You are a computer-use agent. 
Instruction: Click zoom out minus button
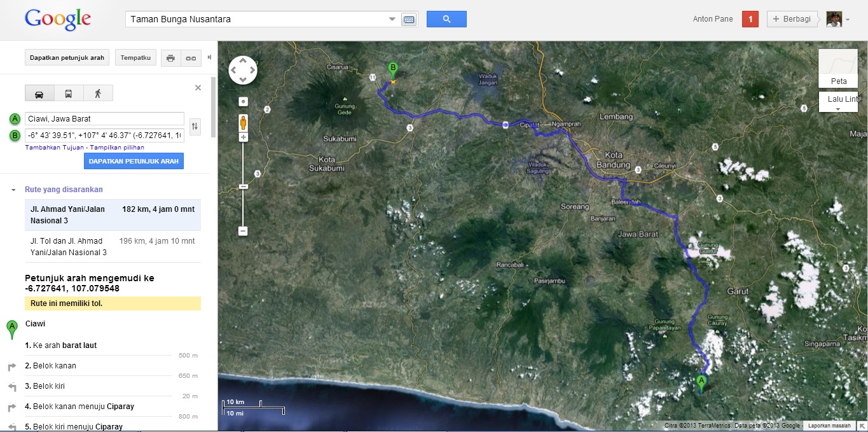pos(243,231)
